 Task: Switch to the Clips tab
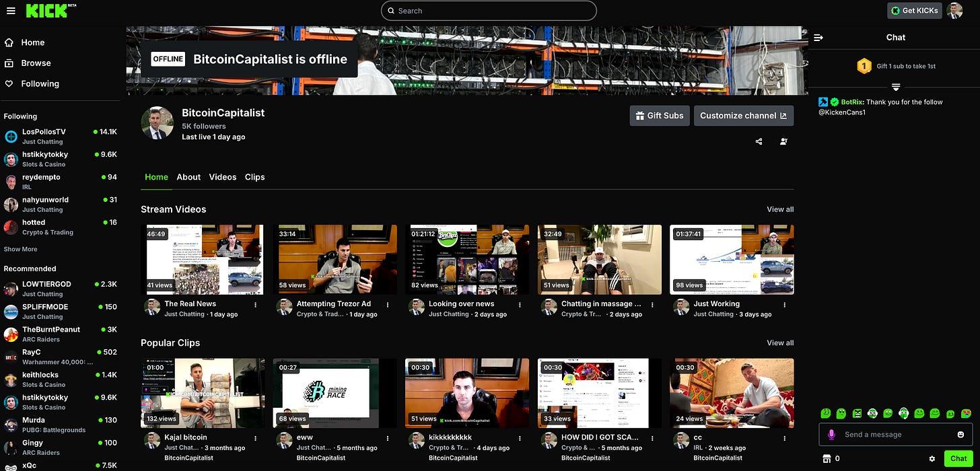[x=254, y=177]
